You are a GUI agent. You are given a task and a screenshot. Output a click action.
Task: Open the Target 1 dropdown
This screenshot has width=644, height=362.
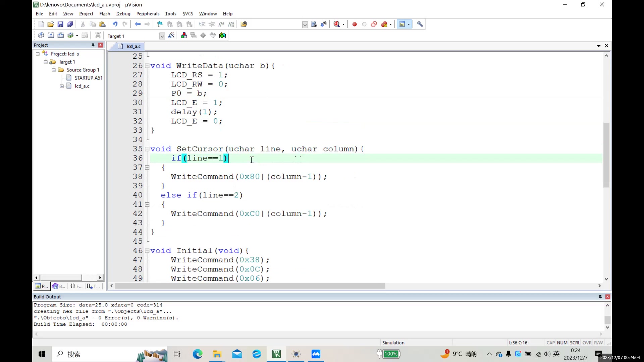(x=162, y=36)
